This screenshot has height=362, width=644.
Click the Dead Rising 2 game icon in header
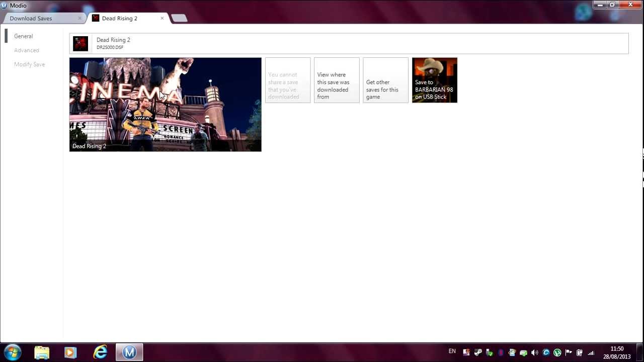(80, 43)
